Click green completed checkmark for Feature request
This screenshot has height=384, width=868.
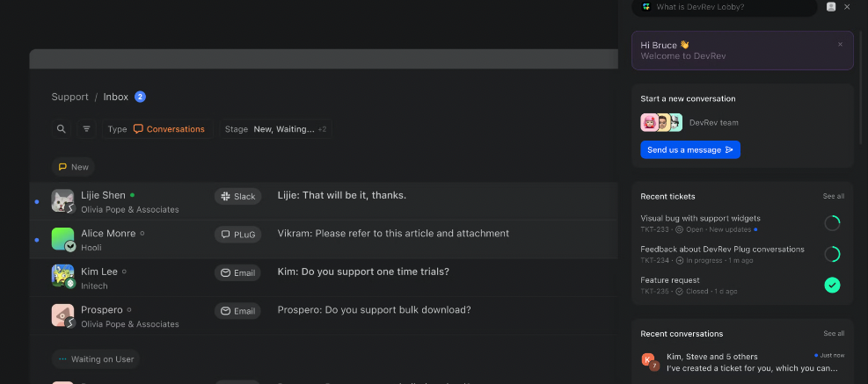[x=832, y=285]
